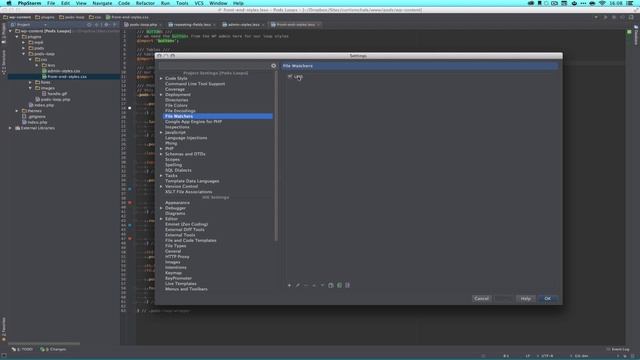Screen dimensions: 640x360
Task: Expand the Deployment settings node
Action: [161, 95]
